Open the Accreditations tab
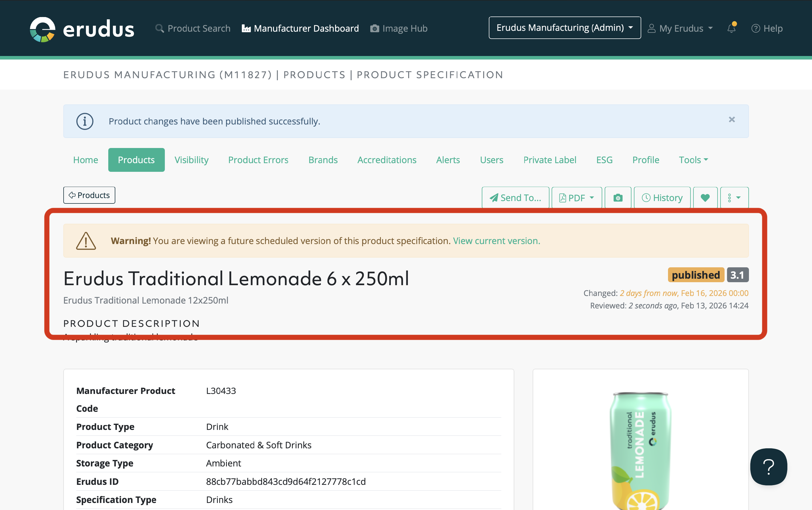 387,160
